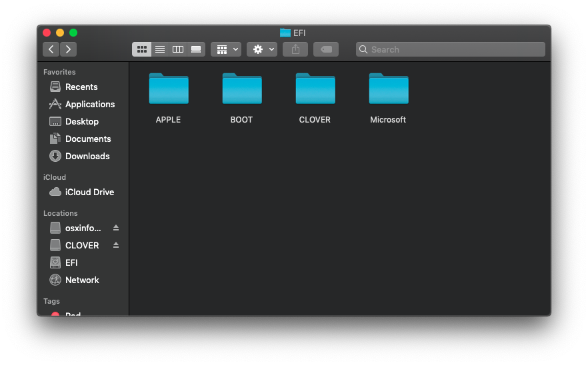
Task: Select the Microsoft folder
Action: point(388,90)
